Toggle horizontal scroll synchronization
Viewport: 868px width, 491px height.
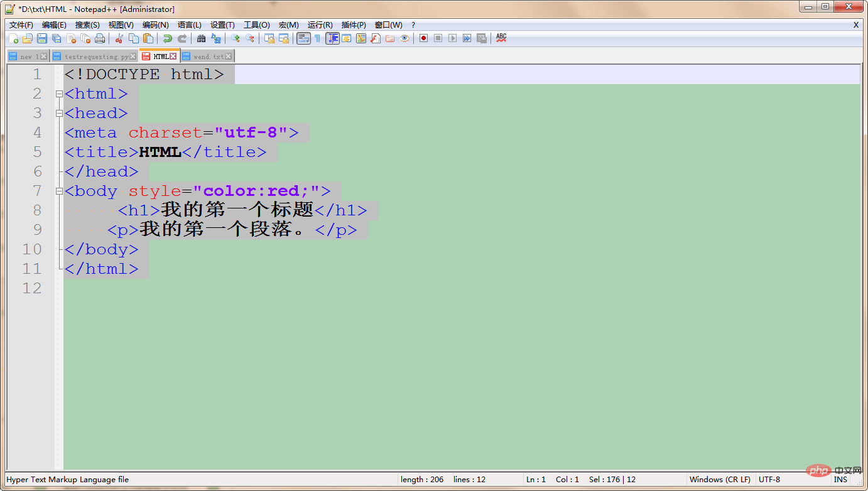tap(284, 38)
